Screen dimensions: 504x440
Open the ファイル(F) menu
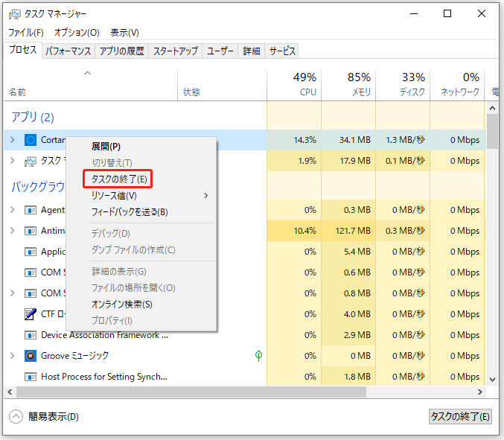coord(26,33)
